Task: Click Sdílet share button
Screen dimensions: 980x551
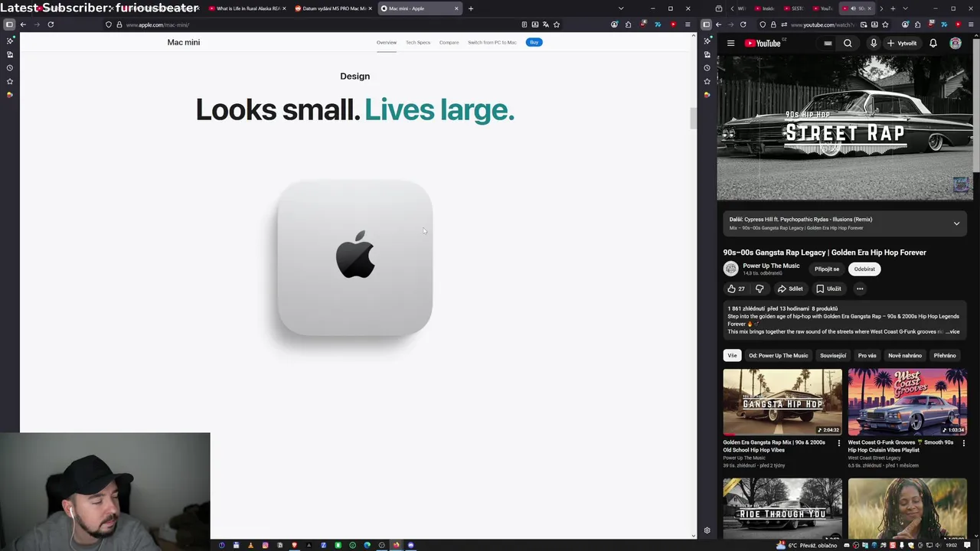Action: click(790, 289)
